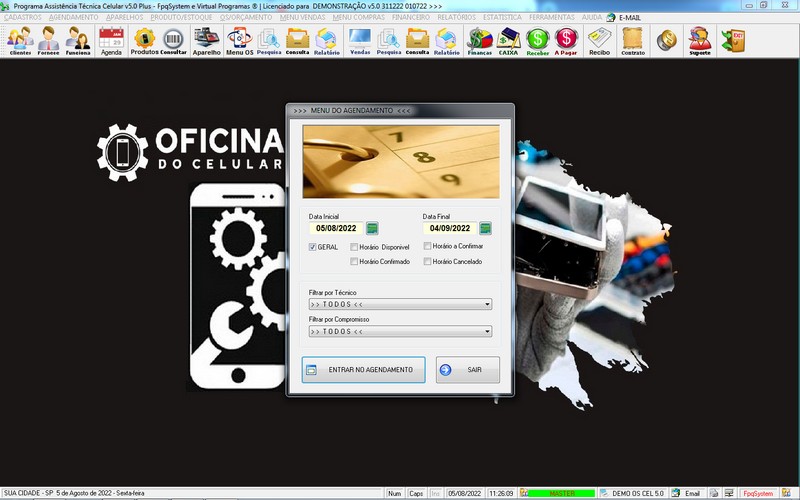The width and height of the screenshot is (800, 500).
Task: Open the Contrato parchment icon
Action: pyautogui.click(x=633, y=41)
